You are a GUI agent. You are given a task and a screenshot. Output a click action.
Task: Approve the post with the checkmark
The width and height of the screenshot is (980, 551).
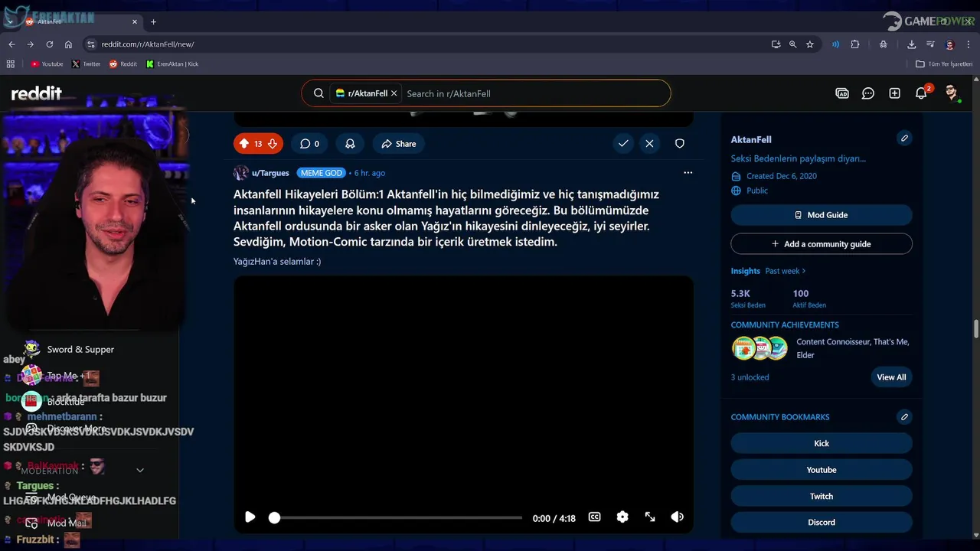tap(623, 143)
